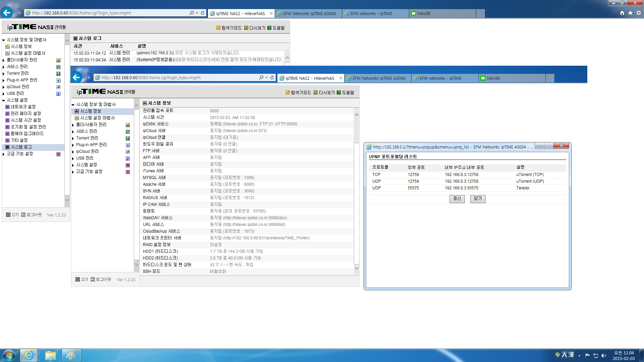Expand the Torrent 관리 tree node
The height and width of the screenshot is (362, 644).
pyautogui.click(x=4, y=73)
